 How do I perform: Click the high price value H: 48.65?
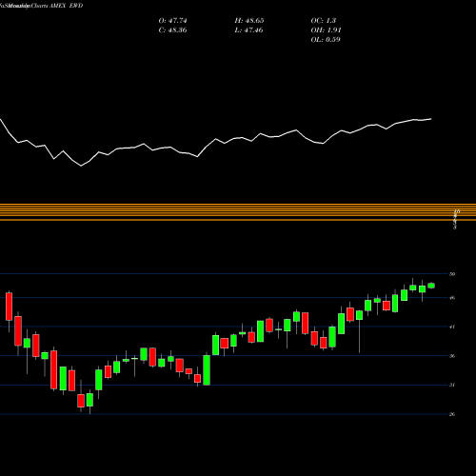[249, 21]
